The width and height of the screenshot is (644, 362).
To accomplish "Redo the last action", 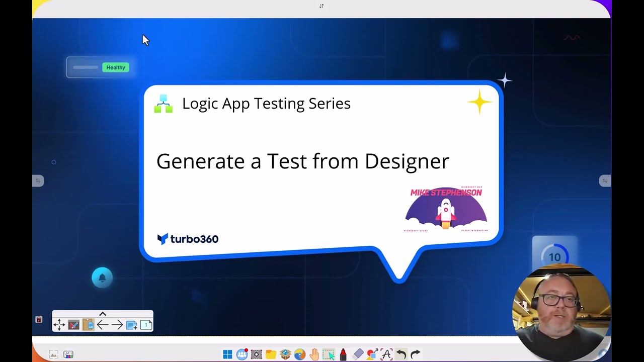I will (x=416, y=354).
